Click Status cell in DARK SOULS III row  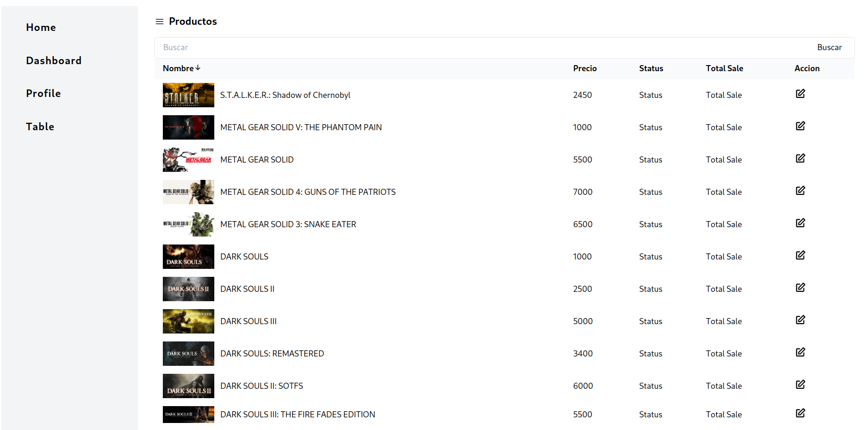coord(650,321)
